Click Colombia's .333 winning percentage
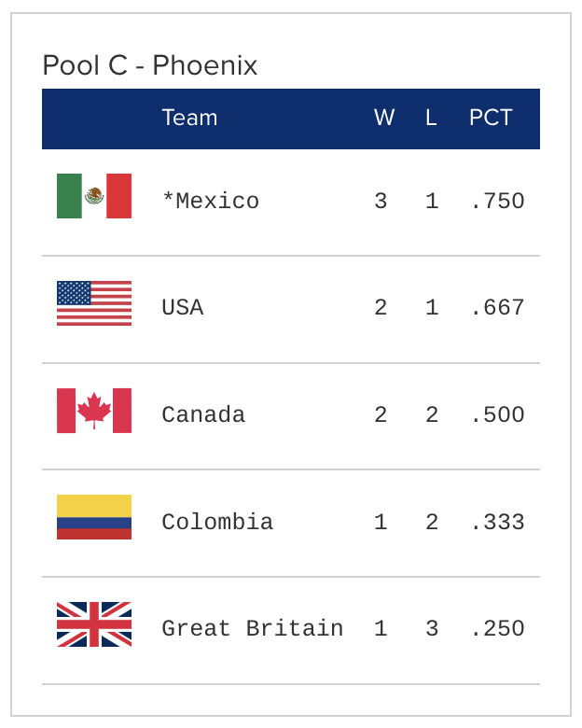This screenshot has height=728, width=582. 497,522
